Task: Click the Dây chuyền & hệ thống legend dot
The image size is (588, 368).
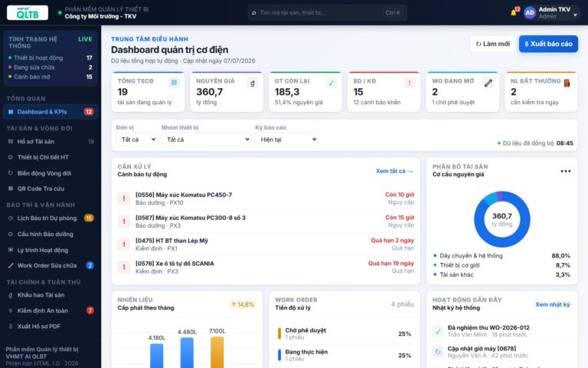Action: [x=435, y=256]
